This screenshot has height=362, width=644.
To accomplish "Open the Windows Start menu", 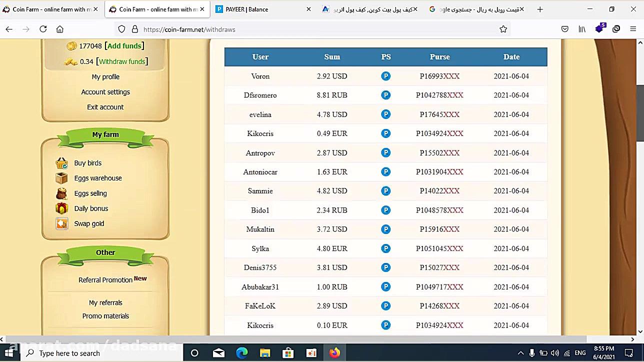I will tap(9, 353).
